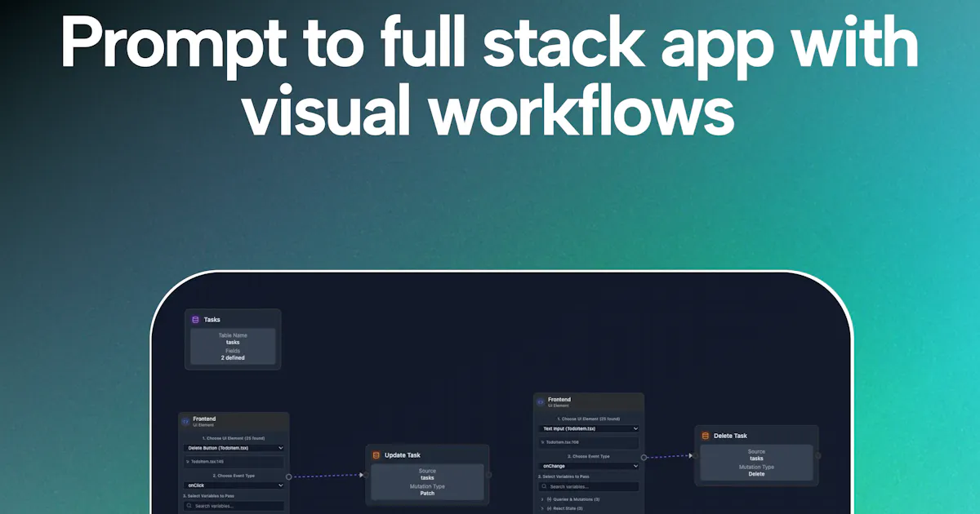The height and width of the screenshot is (514, 980).
Task: Click the '2 defined' fields value in Tasks node
Action: tap(233, 358)
